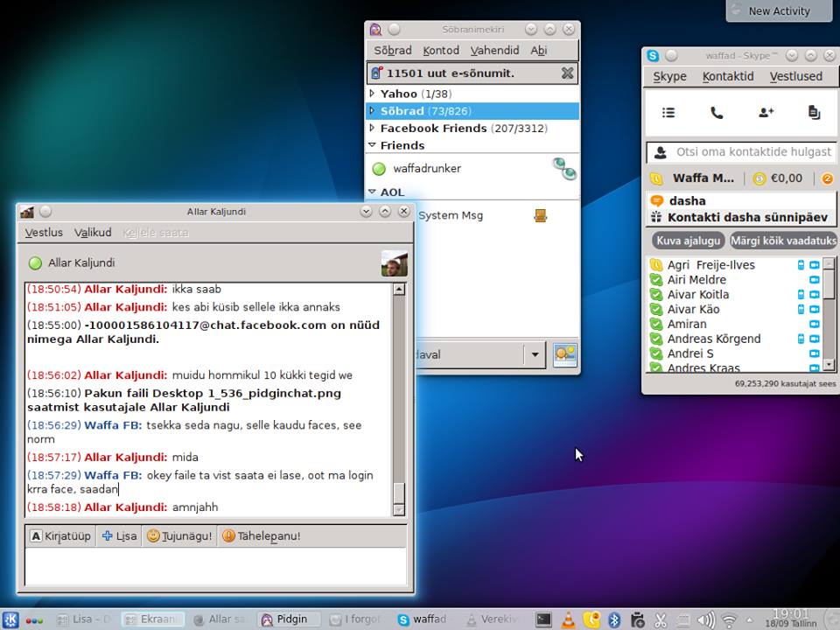Click the Bluetooth tray icon
The width and height of the screenshot is (840, 630).
coord(614,619)
